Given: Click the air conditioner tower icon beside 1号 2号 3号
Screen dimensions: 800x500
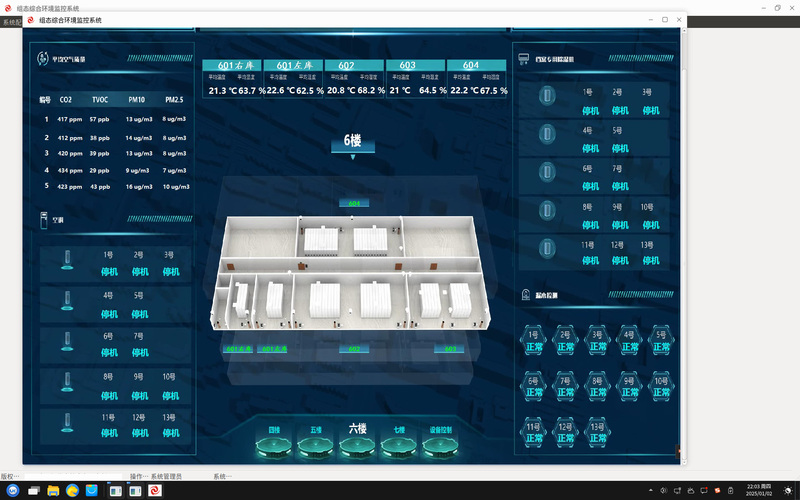Looking at the screenshot, I should tap(67, 259).
